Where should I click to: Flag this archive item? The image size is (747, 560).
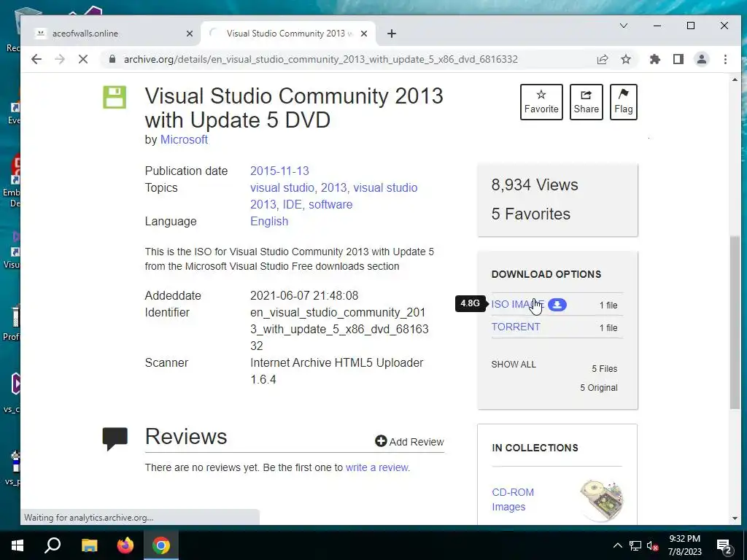point(623,102)
